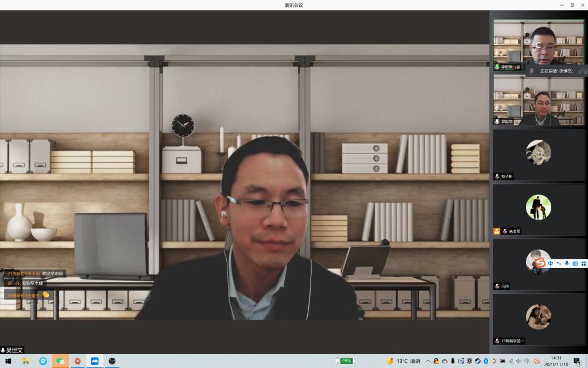This screenshot has width=588, height=368.
Task: Click the system volume speaker icon
Action: click(x=519, y=361)
